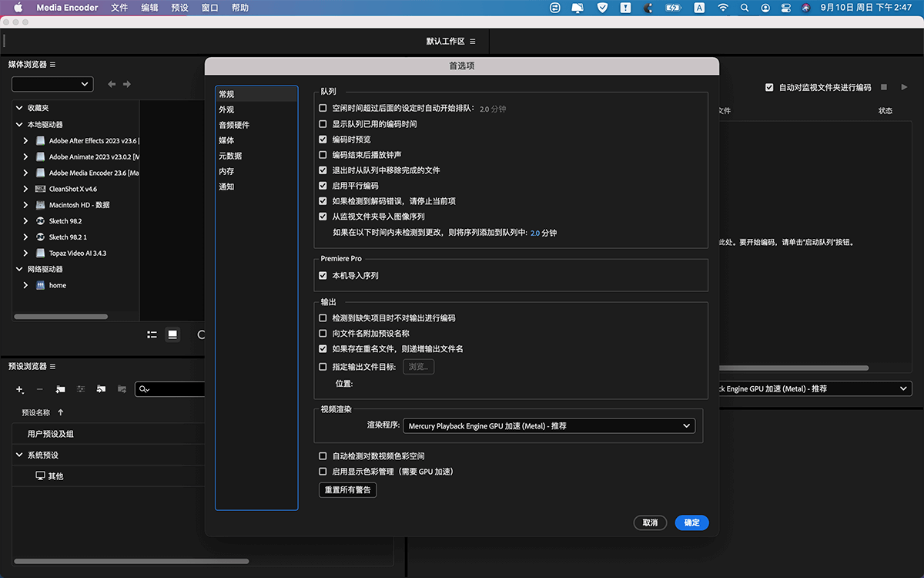Open the 渲染程序 renderer dropdown
Image resolution: width=924 pixels, height=578 pixels.
(x=549, y=425)
